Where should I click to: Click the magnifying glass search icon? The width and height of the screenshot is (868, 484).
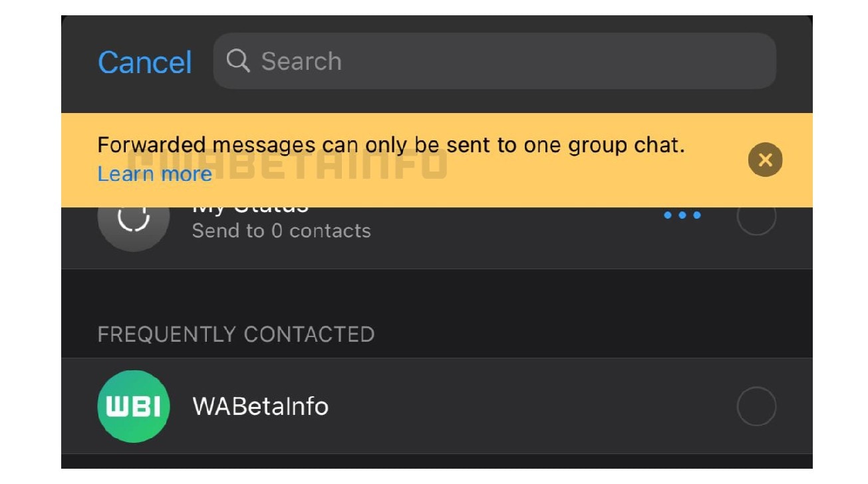(x=238, y=61)
